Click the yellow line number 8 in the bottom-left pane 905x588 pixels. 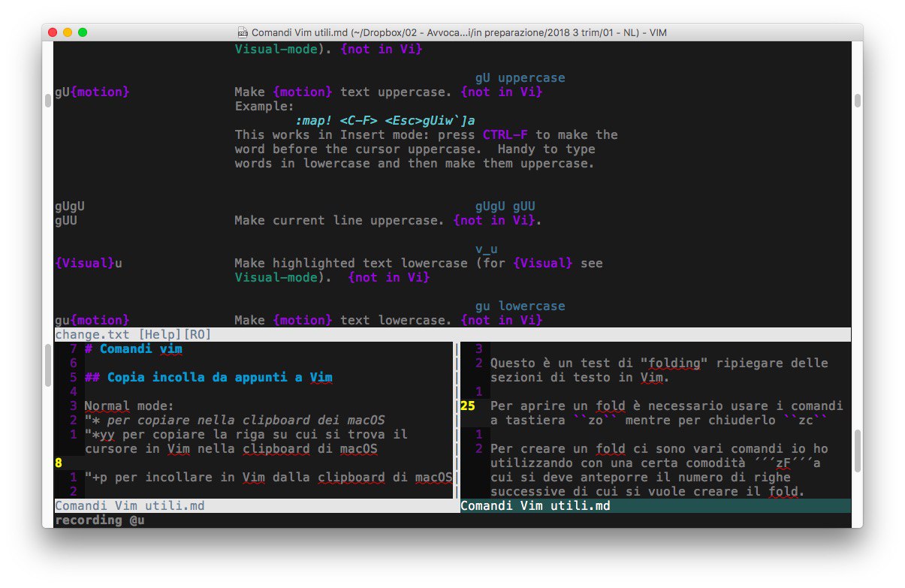point(59,463)
